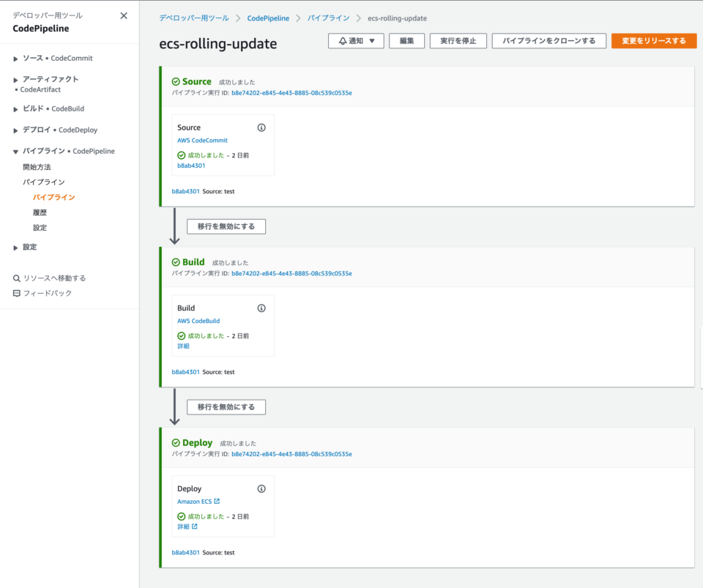The image size is (703, 588).
Task: Expand the Source CodeCommit section
Action: click(x=15, y=59)
